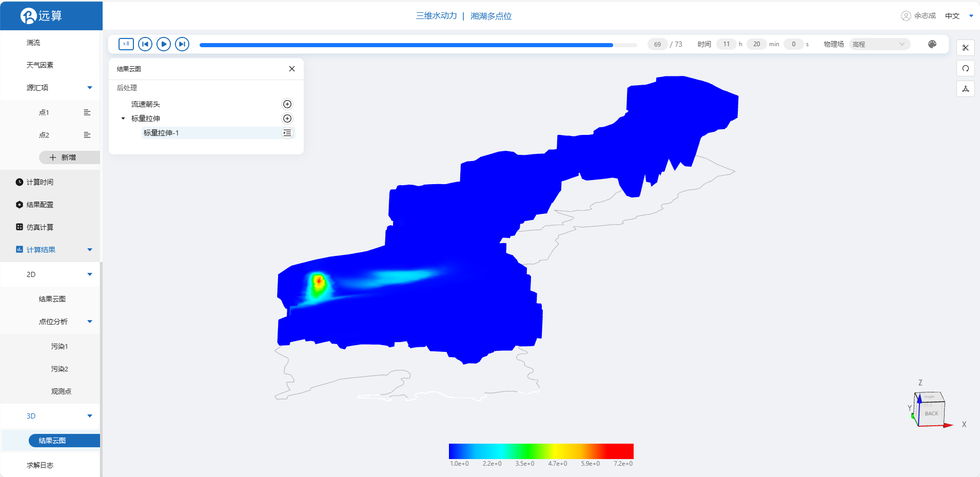
Task: Select source item 点1
Action: pos(44,112)
